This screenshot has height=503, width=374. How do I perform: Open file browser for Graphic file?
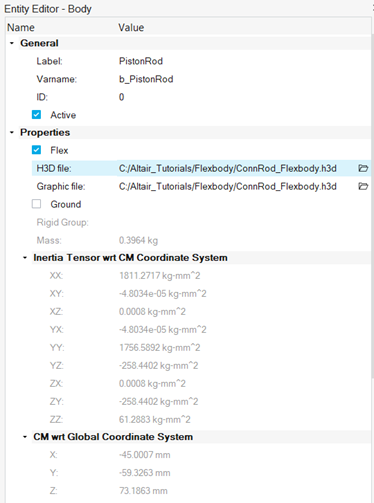click(363, 186)
